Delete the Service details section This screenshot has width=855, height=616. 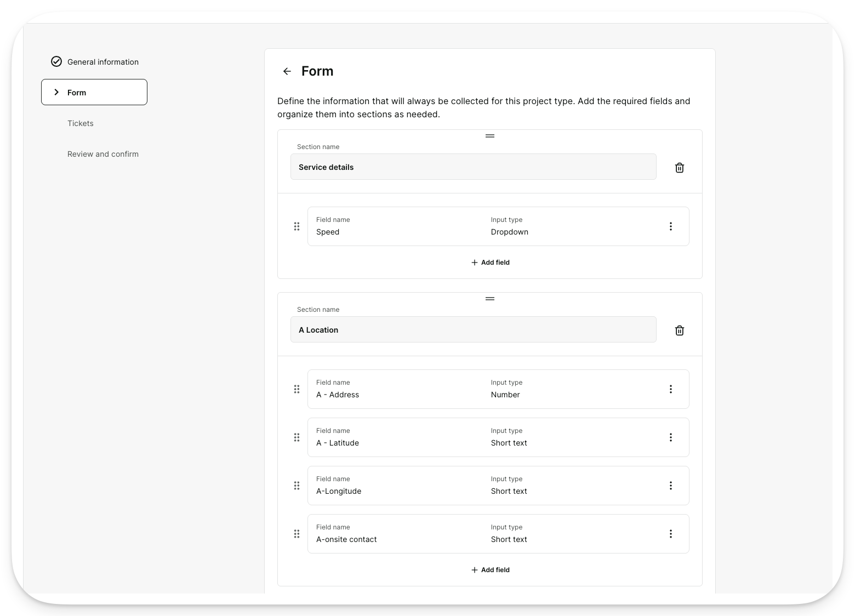[679, 168]
